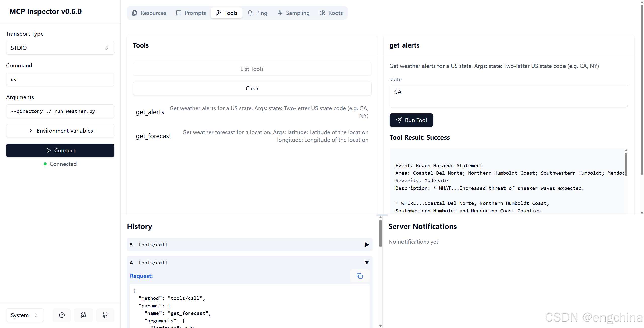Focus the Command input field
The image size is (644, 328).
(x=60, y=79)
